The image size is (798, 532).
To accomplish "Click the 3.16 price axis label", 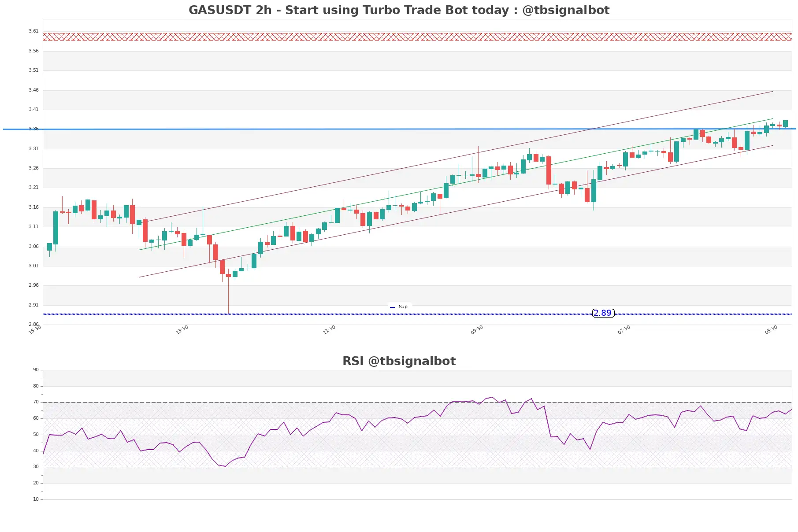I will point(33,207).
